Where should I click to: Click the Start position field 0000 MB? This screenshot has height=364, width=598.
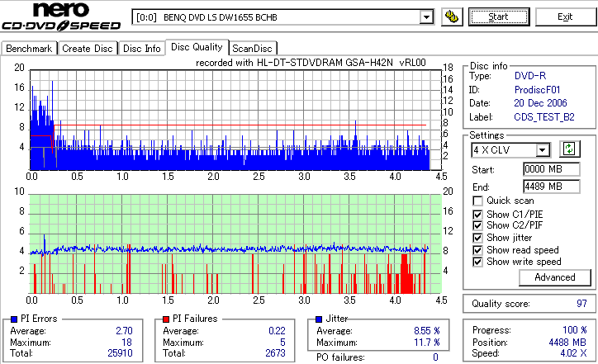coord(552,169)
